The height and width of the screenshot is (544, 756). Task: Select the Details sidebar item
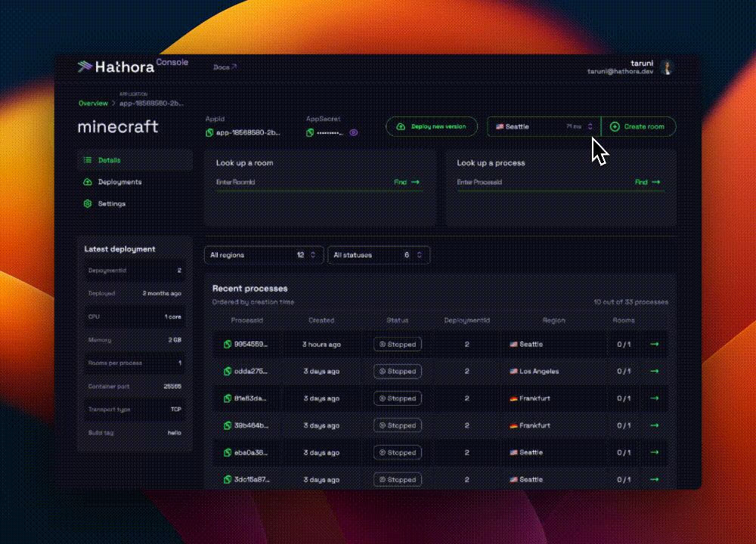coord(135,160)
